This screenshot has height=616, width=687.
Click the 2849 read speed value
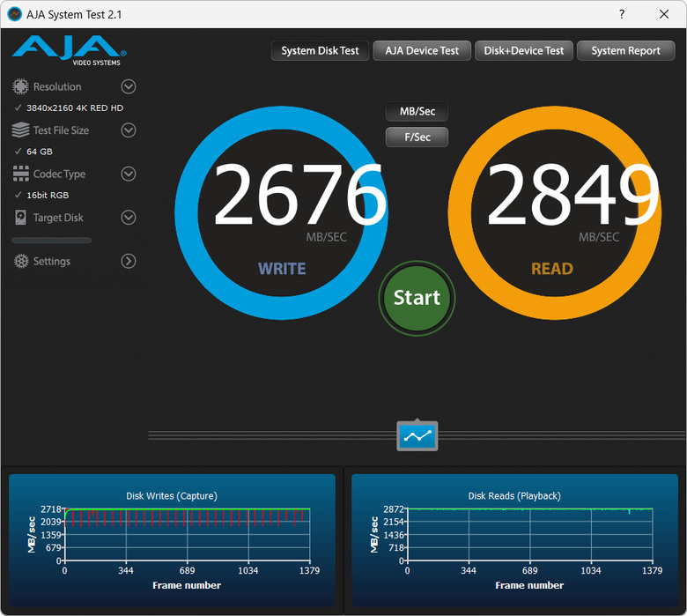573,194
